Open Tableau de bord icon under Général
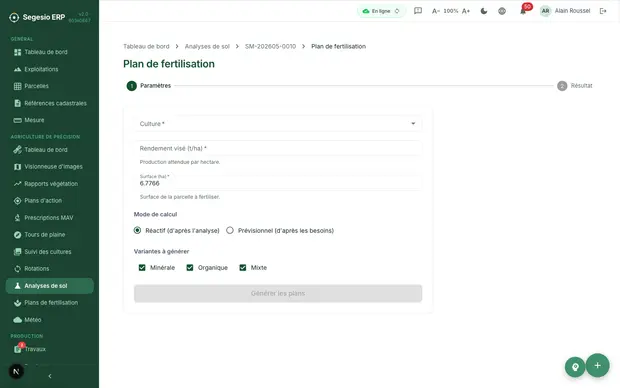Screen dimensions: 620x388 pyautogui.click(x=17, y=52)
